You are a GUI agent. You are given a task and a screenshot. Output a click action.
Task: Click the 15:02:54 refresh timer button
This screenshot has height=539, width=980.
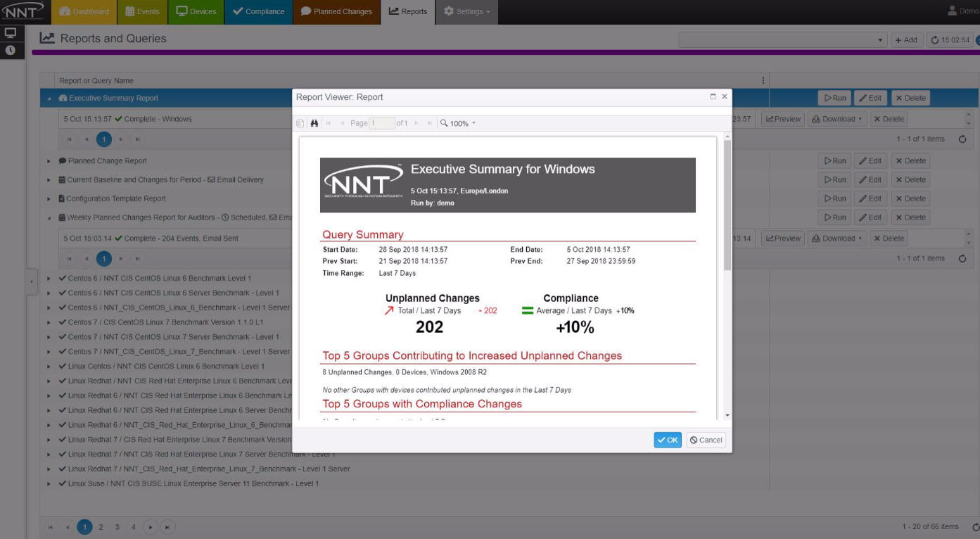950,40
